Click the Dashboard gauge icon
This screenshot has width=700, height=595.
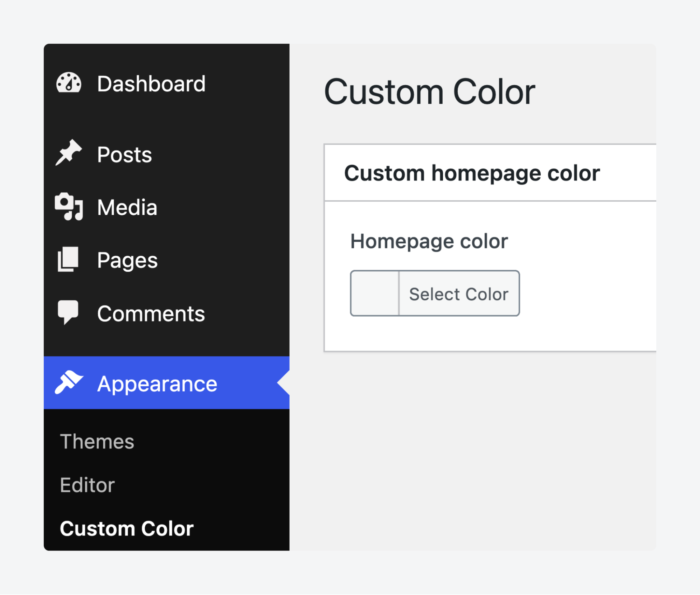click(x=69, y=83)
